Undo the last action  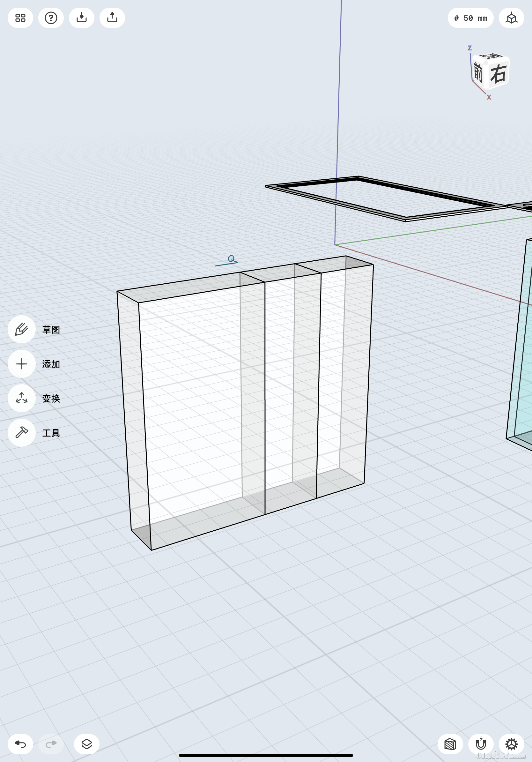20,744
